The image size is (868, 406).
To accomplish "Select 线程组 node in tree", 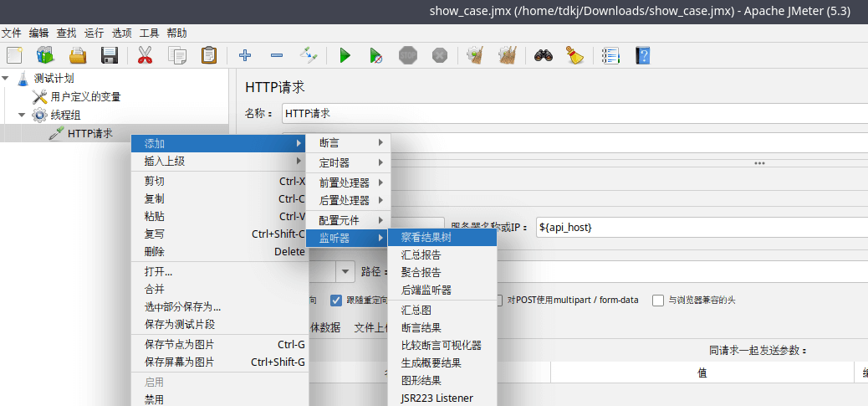I will pyautogui.click(x=66, y=115).
